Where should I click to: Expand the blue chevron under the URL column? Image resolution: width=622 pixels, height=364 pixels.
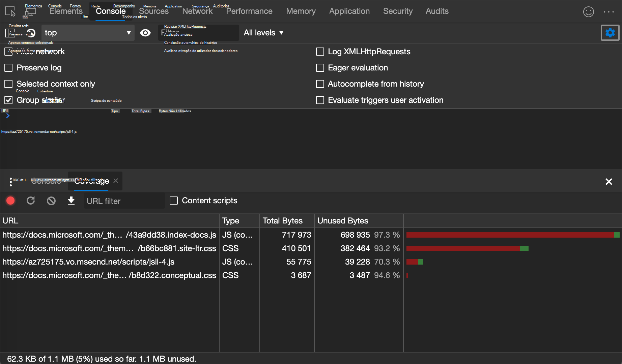7,115
